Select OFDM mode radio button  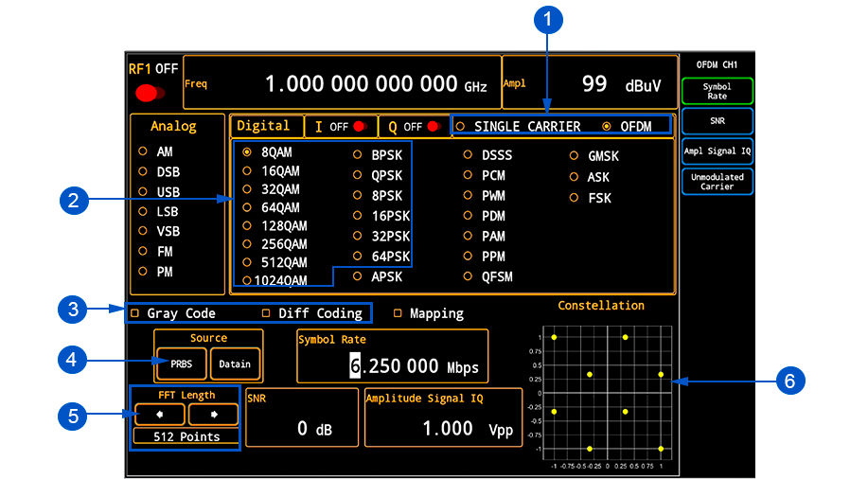click(607, 126)
